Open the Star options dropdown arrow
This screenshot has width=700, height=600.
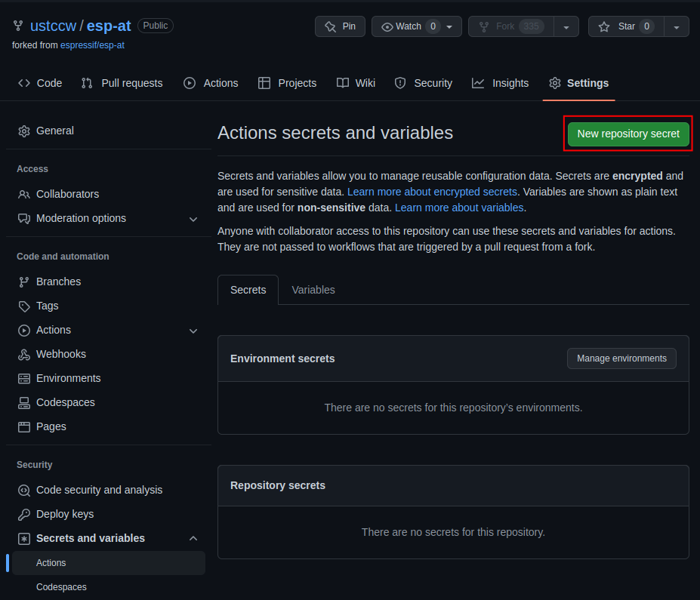pyautogui.click(x=676, y=26)
